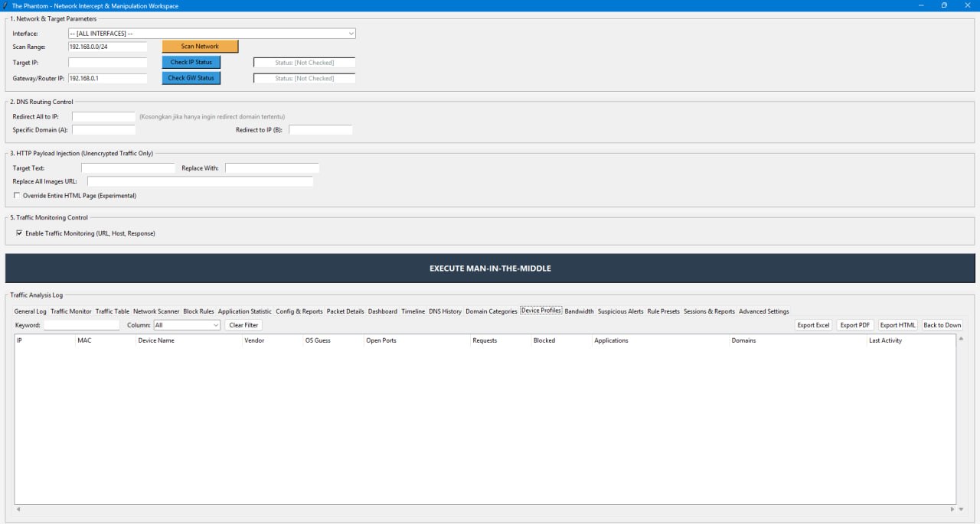The height and width of the screenshot is (524, 980).
Task: Select the Timeline tab
Action: coord(413,311)
